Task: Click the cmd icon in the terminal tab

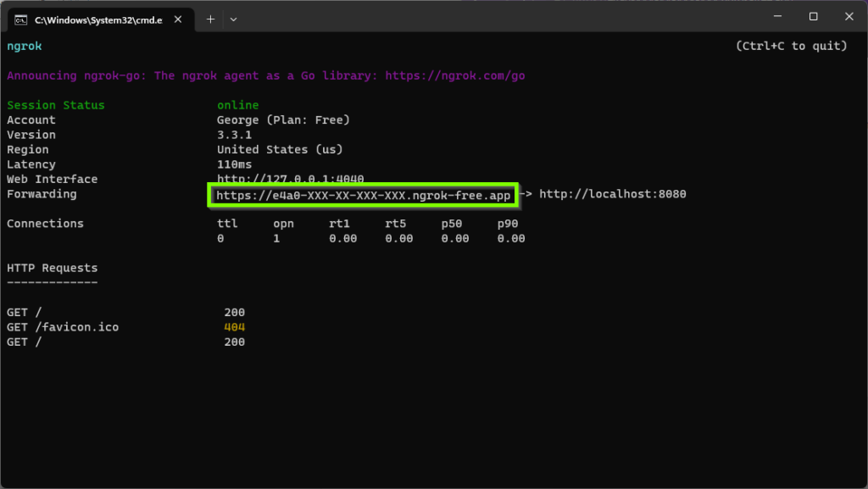Action: pyautogui.click(x=20, y=19)
